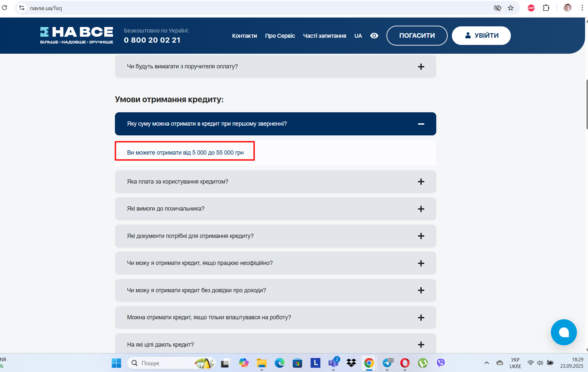Open the live chat bubble button
The image size is (588, 372).
coord(564,332)
